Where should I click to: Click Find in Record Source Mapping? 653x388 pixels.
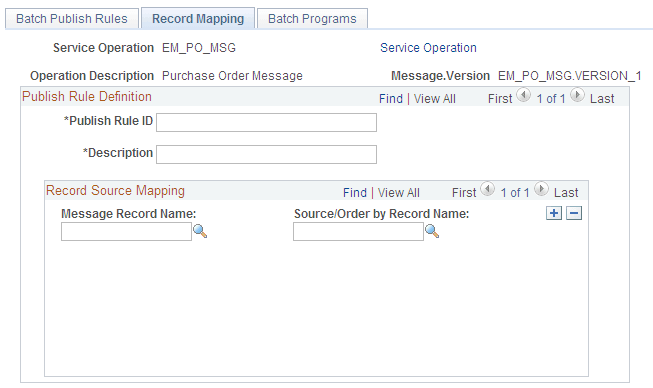point(355,193)
